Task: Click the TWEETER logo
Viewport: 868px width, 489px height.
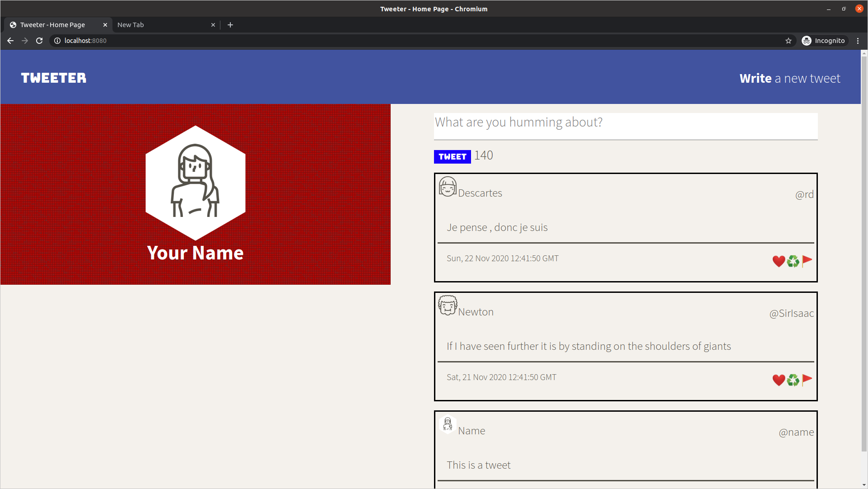Action: click(54, 78)
